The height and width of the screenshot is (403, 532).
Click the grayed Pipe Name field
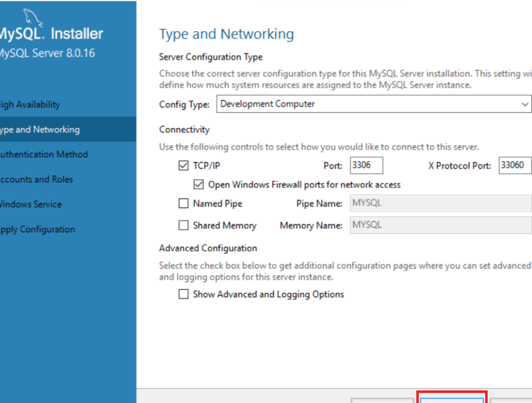(441, 203)
